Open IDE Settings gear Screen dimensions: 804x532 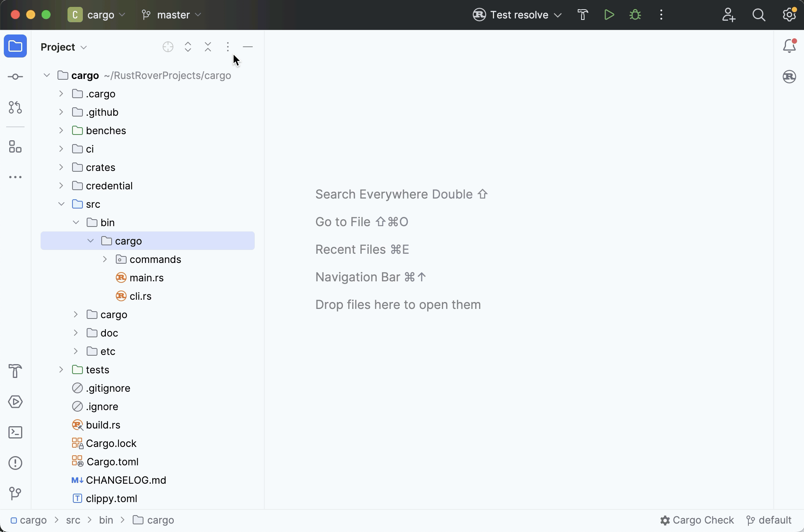coord(789,15)
